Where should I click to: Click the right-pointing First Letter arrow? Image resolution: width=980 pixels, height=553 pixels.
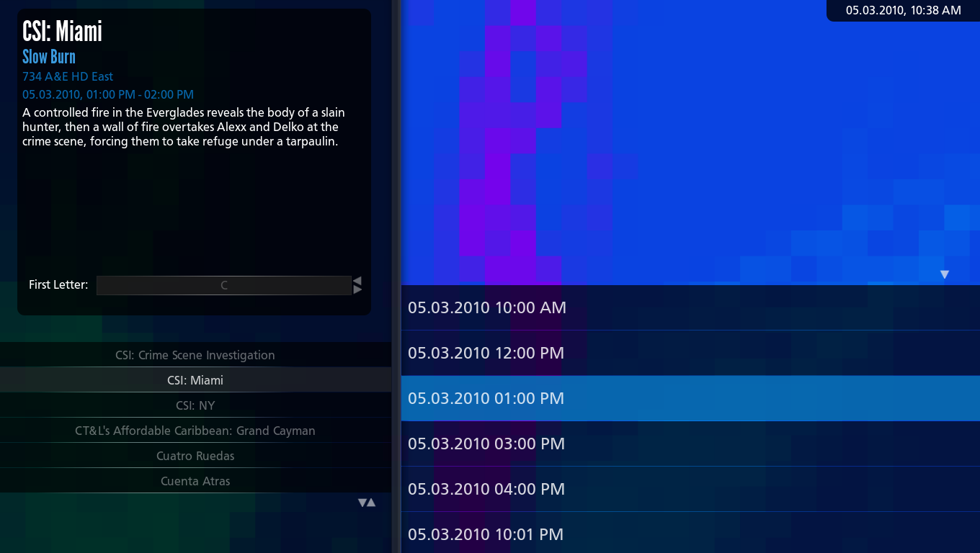pos(357,289)
